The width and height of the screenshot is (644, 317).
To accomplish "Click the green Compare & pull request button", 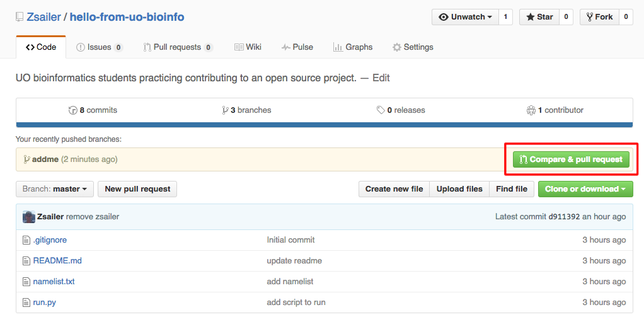I will pos(571,159).
